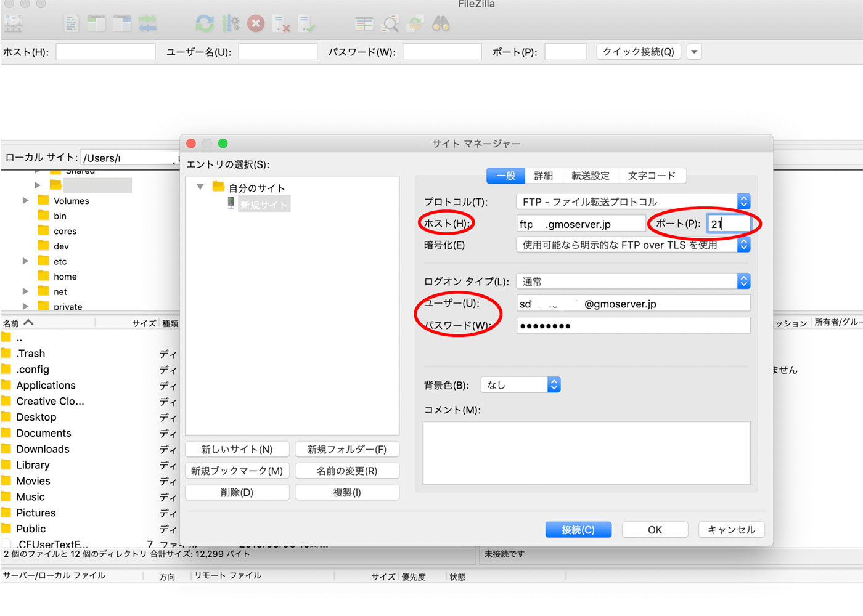Click the OK button in Site Manager
Viewport: 863px width, 616px height.
coord(655,530)
